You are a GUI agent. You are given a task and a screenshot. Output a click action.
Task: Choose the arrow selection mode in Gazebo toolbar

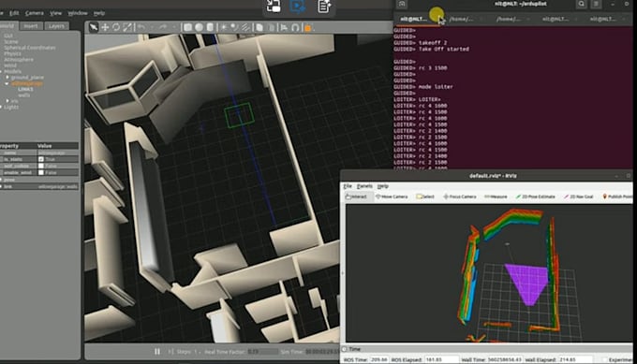pos(94,27)
